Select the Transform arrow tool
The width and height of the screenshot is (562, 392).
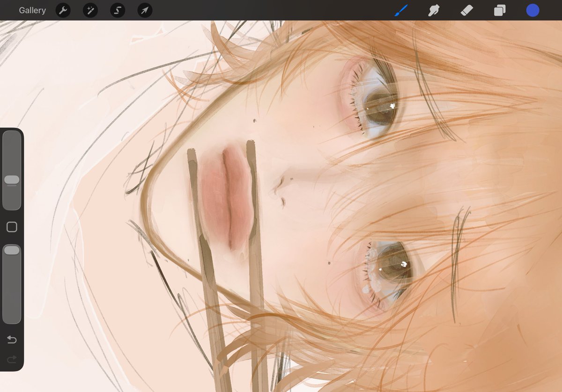144,10
